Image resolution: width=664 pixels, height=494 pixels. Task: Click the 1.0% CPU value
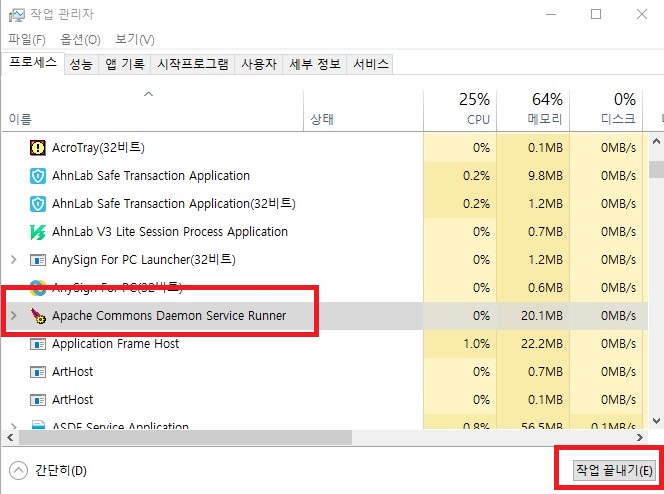pyautogui.click(x=476, y=344)
